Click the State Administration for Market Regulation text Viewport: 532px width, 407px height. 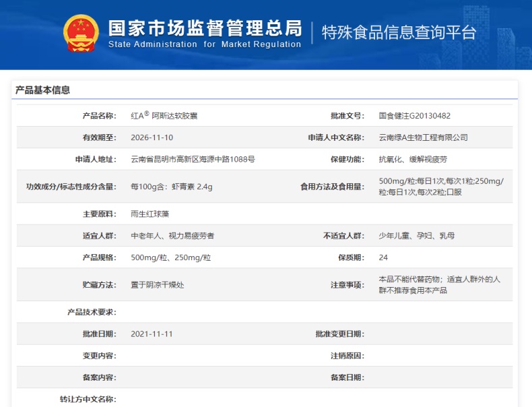pos(204,44)
